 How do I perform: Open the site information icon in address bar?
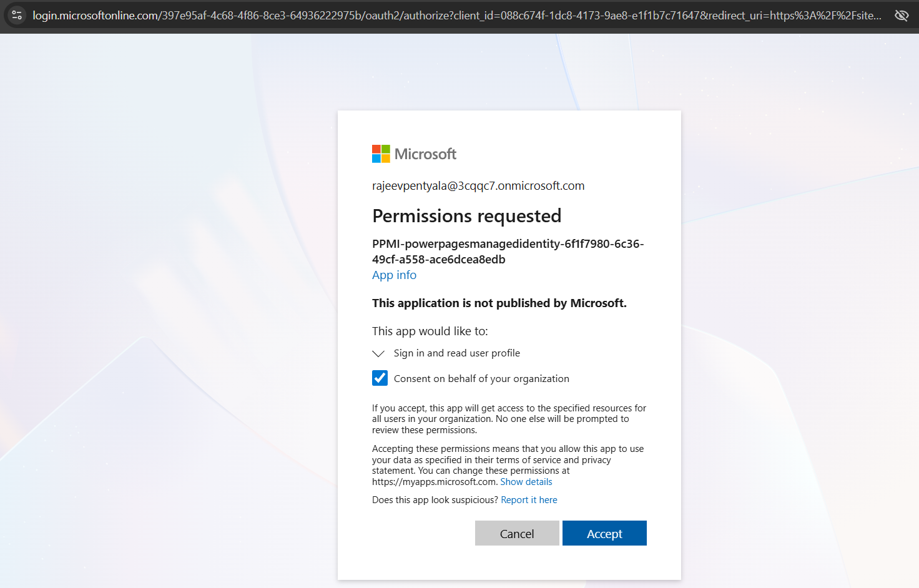17,15
